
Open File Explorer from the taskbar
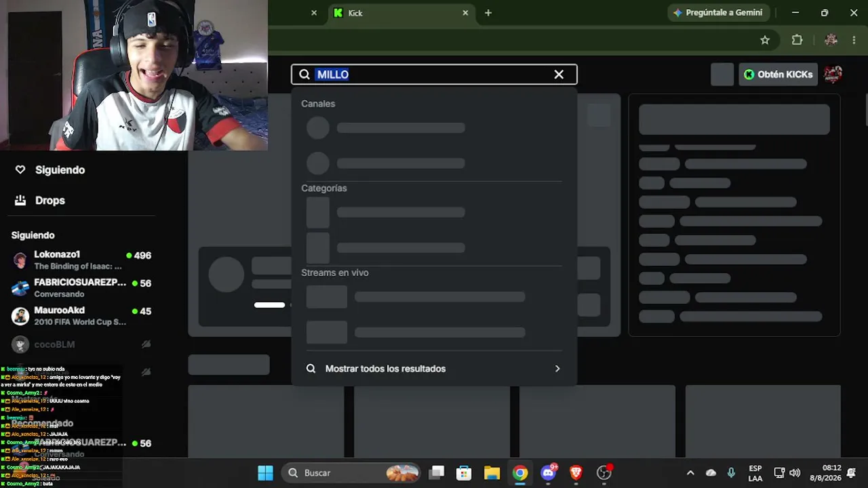coord(492,473)
